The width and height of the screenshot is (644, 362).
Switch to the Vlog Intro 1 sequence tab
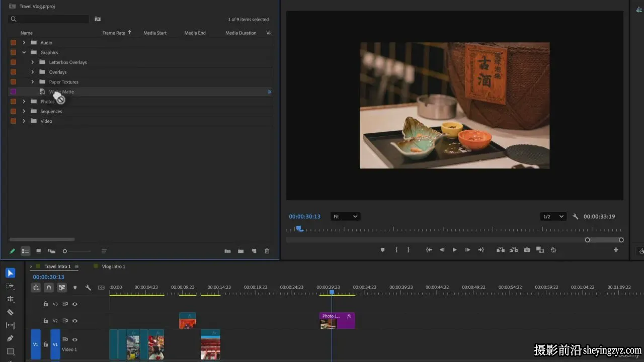click(113, 266)
